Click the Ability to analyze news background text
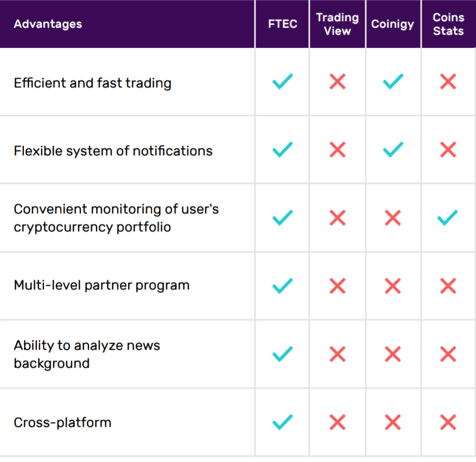Viewport: 476px width, 462px height. point(87,354)
